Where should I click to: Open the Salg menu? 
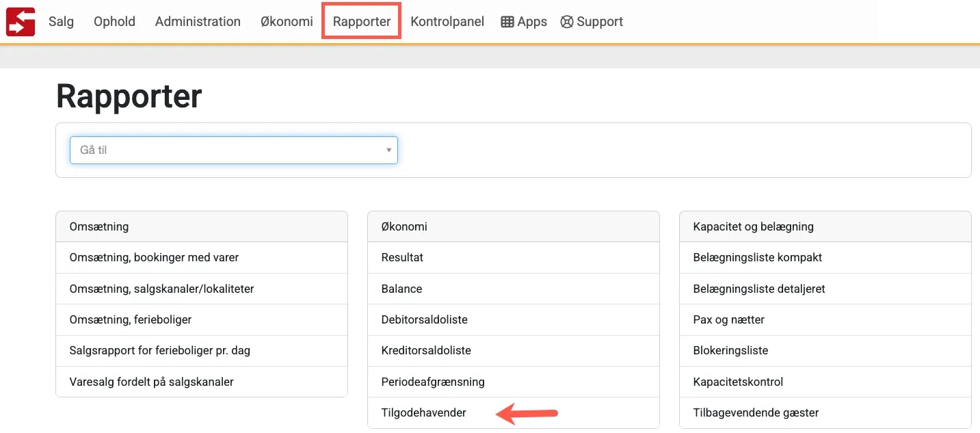click(61, 21)
